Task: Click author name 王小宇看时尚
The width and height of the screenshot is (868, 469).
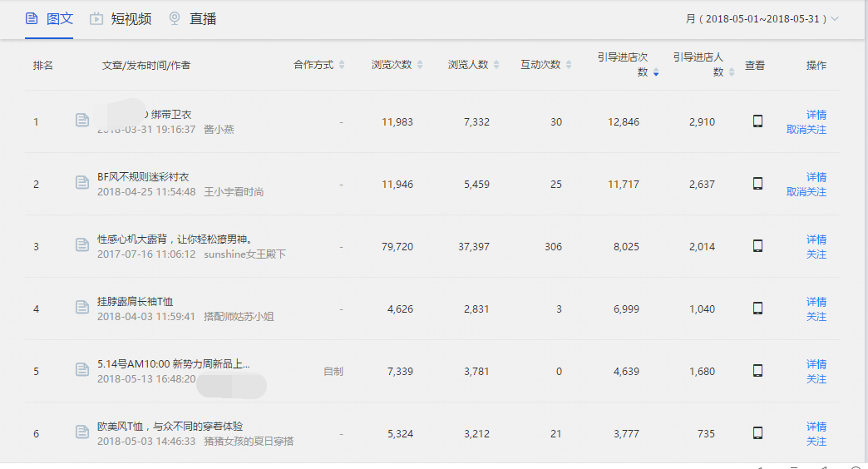Action: [234, 192]
